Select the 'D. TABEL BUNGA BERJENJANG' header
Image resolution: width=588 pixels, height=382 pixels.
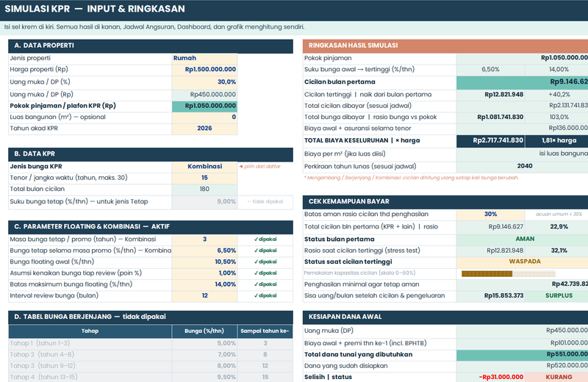pos(151,317)
